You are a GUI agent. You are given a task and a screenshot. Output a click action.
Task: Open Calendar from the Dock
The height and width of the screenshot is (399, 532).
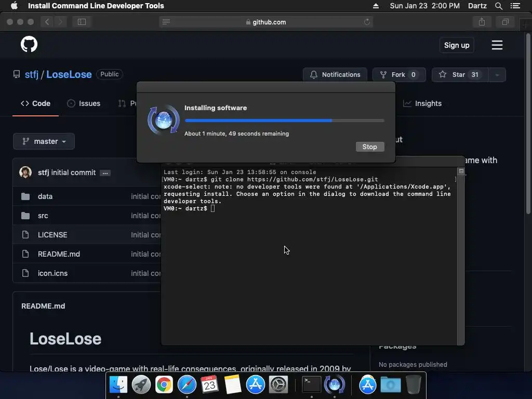(x=209, y=385)
